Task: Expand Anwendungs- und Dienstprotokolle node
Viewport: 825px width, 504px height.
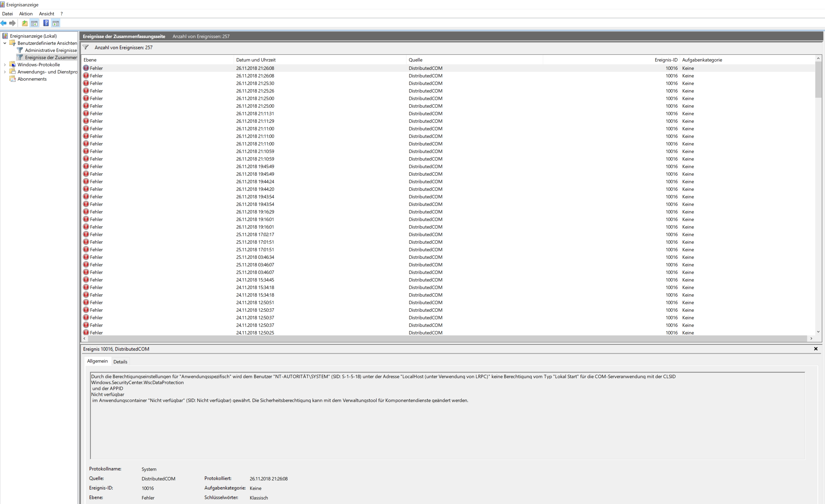Action: (5, 72)
